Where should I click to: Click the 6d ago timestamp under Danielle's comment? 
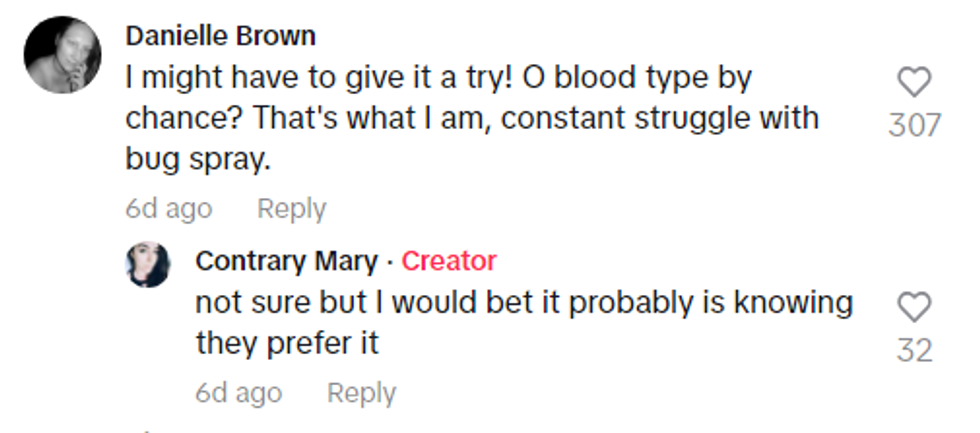pyautogui.click(x=168, y=209)
